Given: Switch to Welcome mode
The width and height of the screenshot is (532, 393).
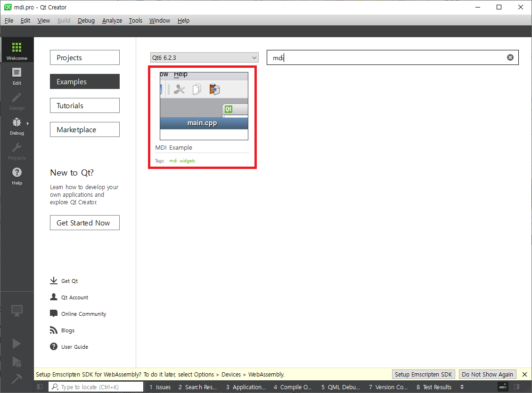Looking at the screenshot, I should [x=16, y=50].
